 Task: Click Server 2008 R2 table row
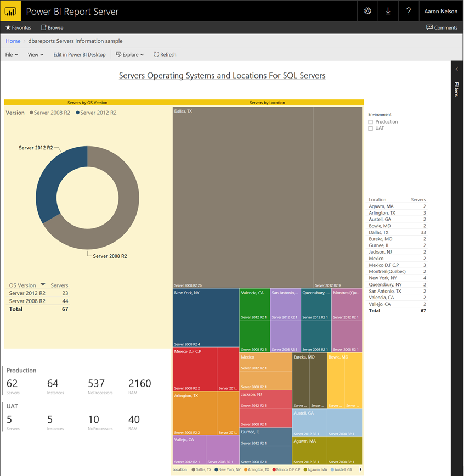pos(38,301)
